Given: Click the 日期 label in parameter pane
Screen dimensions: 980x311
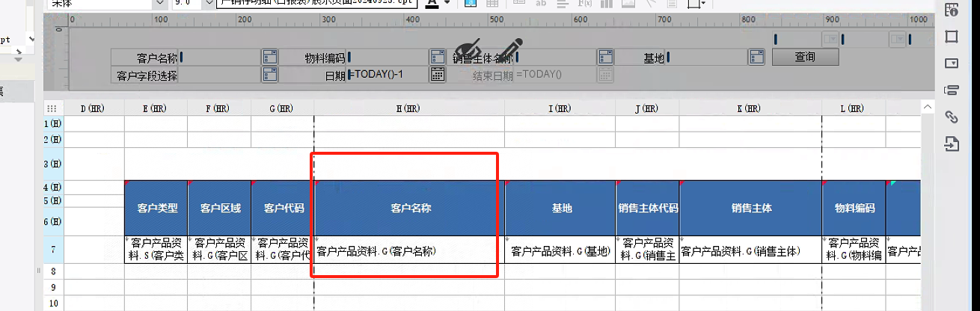Looking at the screenshot, I should pos(335,75).
